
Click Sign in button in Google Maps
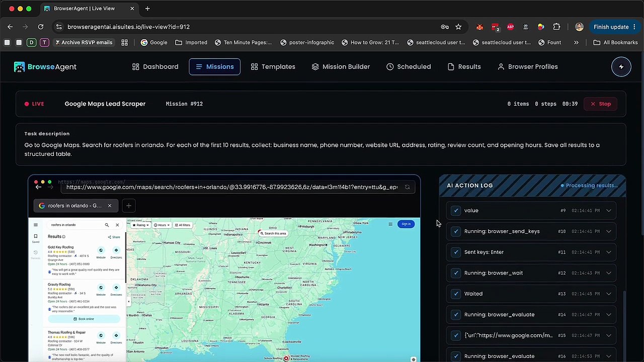point(406,224)
